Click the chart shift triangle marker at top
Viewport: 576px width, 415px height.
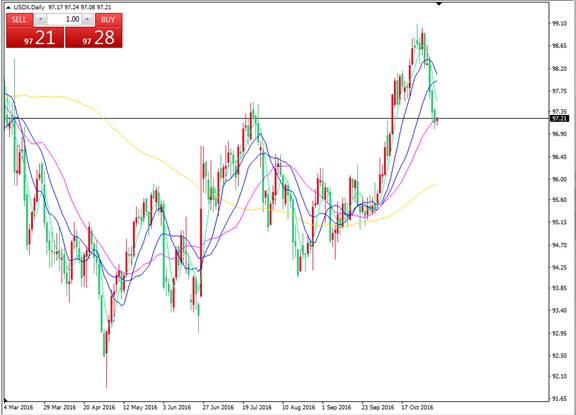pyautogui.click(x=439, y=4)
